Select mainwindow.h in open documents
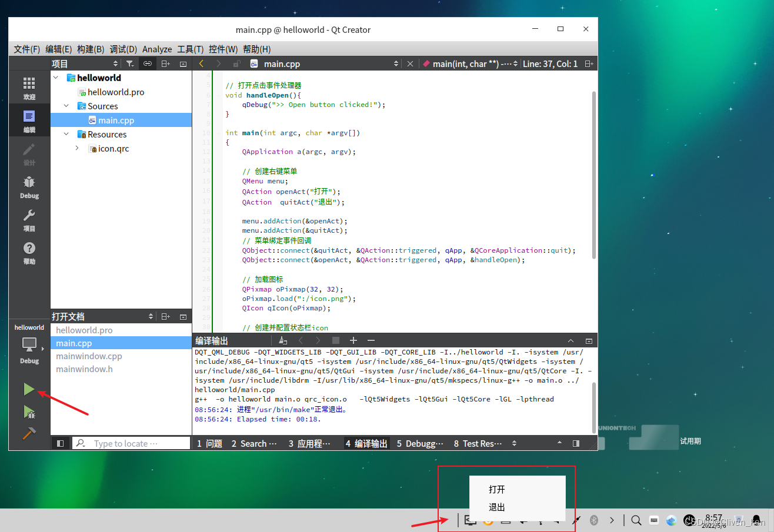The height and width of the screenshot is (532, 774). tap(84, 369)
